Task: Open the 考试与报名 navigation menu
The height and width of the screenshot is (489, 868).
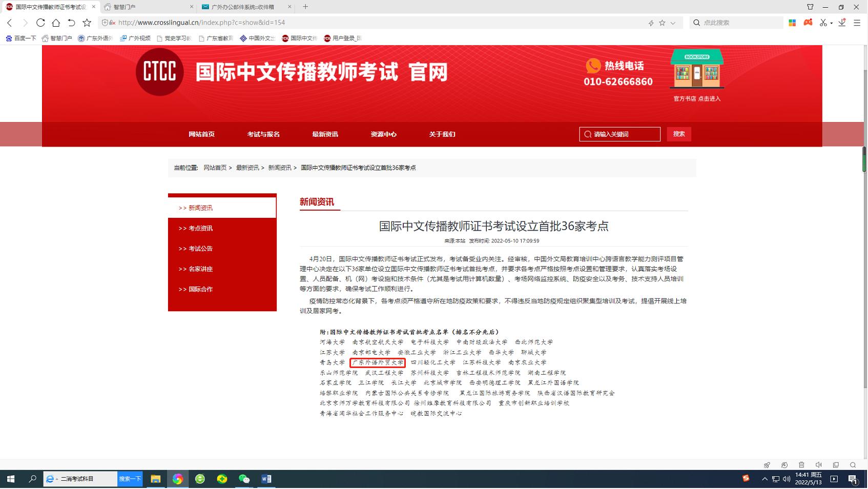Action: click(x=263, y=134)
